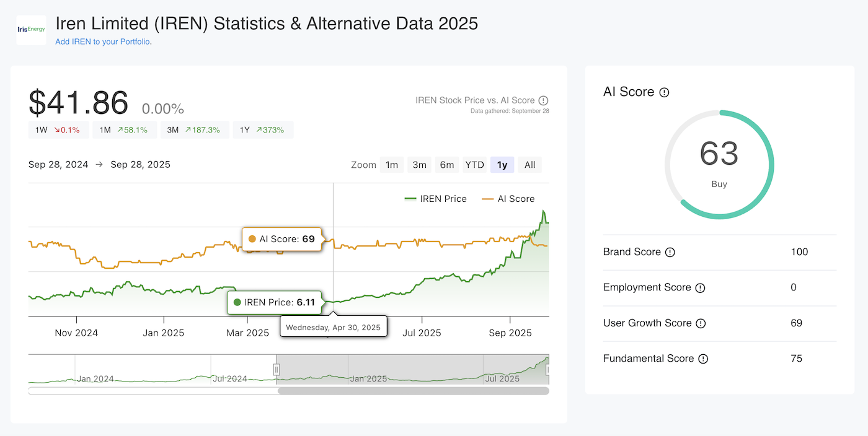Viewport: 868px width, 436px height.
Task: Click the AI Score: 69 tooltip
Action: (281, 239)
